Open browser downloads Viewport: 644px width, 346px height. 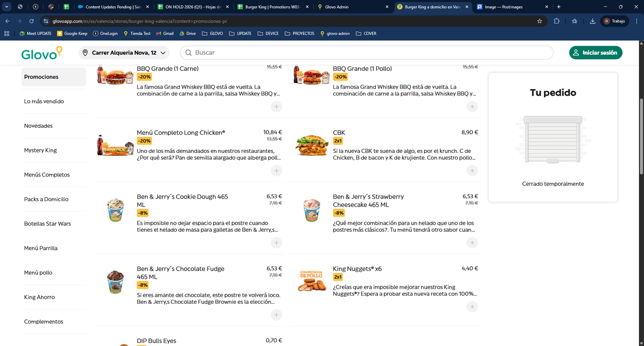coord(592,21)
